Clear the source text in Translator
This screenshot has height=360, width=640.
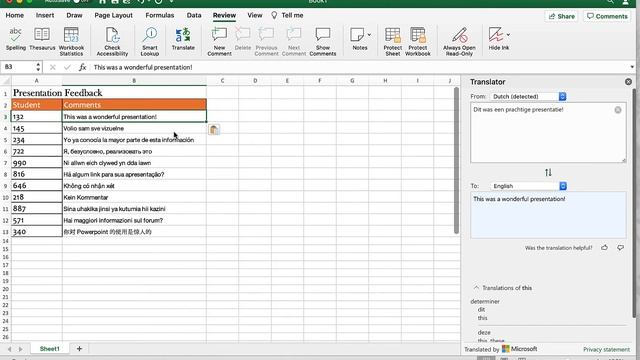[618, 110]
